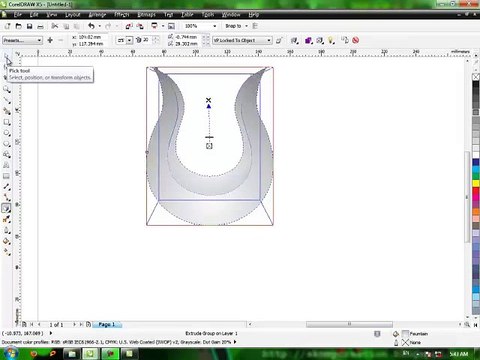Select the Ellipse tool
Viewport: 480px width, 360px height.
6,133
